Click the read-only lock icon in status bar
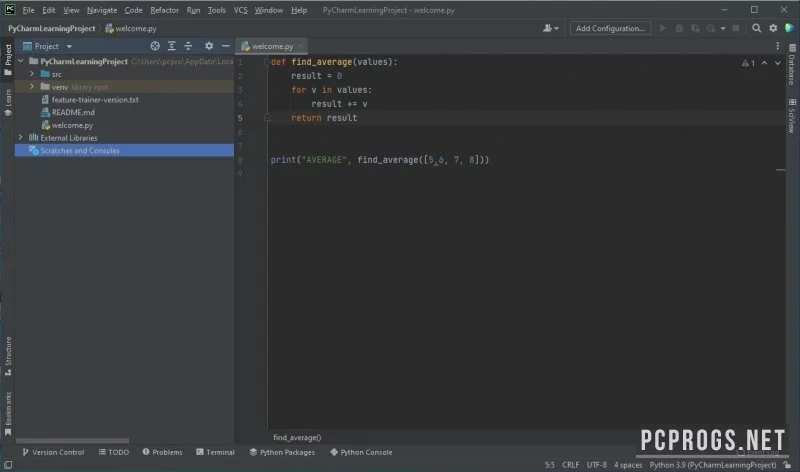Image resolution: width=800 pixels, height=472 pixels. click(788, 465)
